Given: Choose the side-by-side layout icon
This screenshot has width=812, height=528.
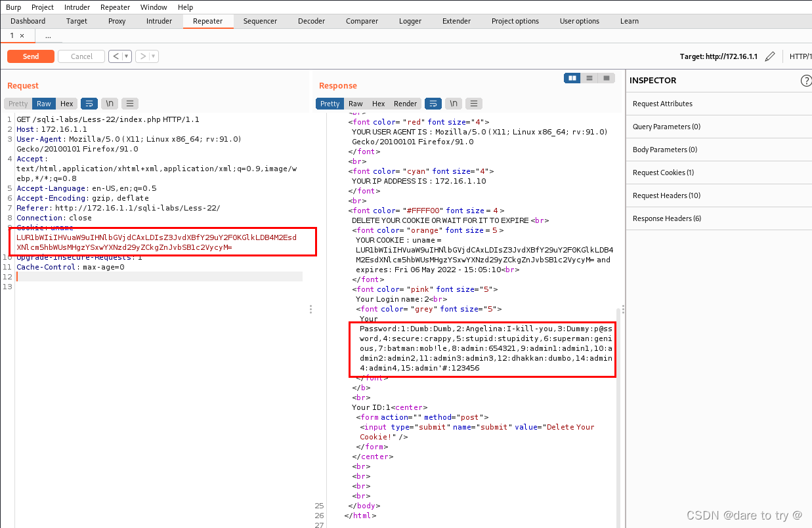Looking at the screenshot, I should pyautogui.click(x=573, y=78).
